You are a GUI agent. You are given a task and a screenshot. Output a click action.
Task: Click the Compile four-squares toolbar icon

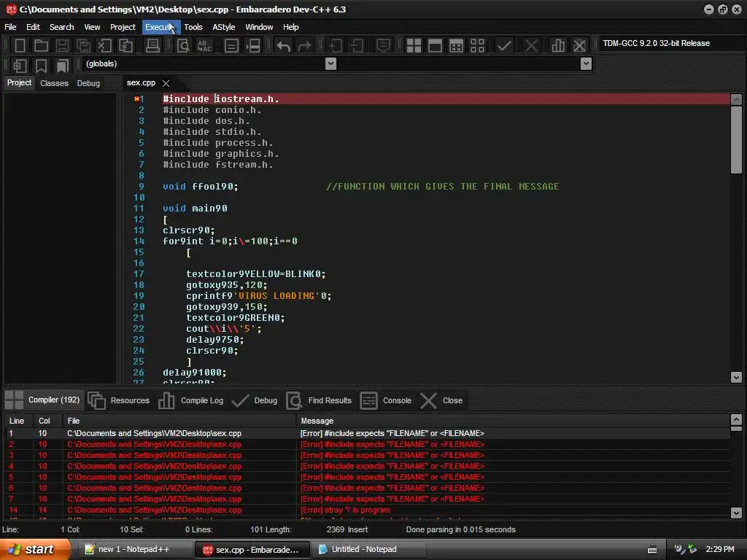414,46
